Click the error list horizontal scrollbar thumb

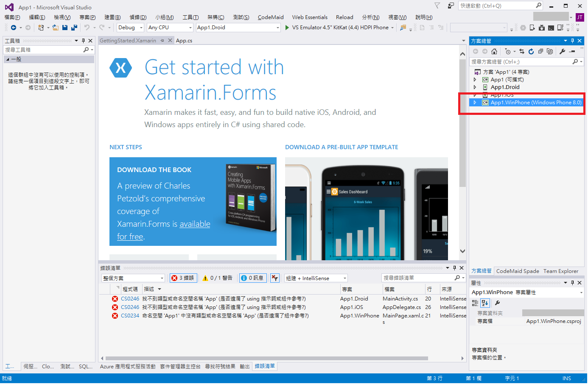[266, 359]
